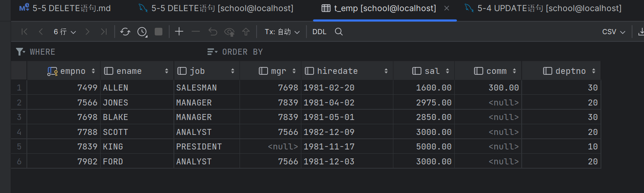
Task: Open the 6 行 page size dropdown
Action: tap(65, 32)
